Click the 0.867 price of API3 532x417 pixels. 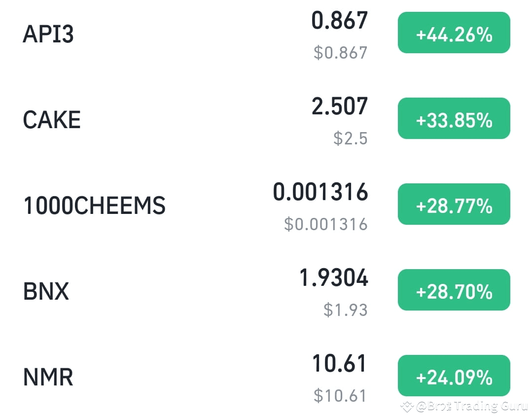click(340, 19)
